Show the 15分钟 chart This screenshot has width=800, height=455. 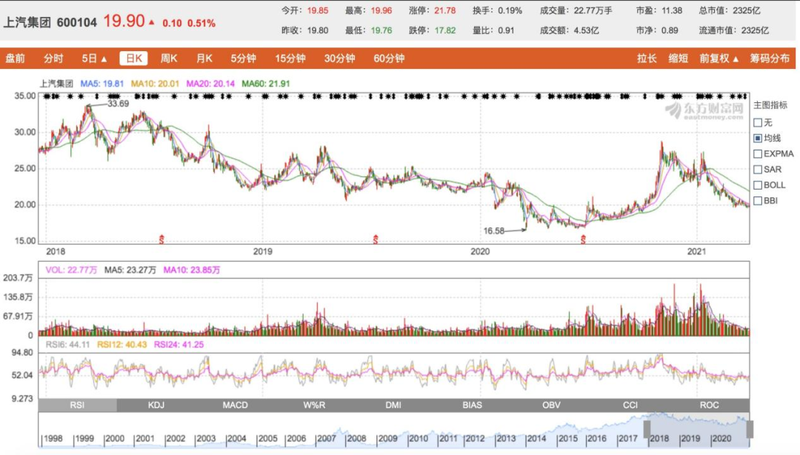[290, 59]
